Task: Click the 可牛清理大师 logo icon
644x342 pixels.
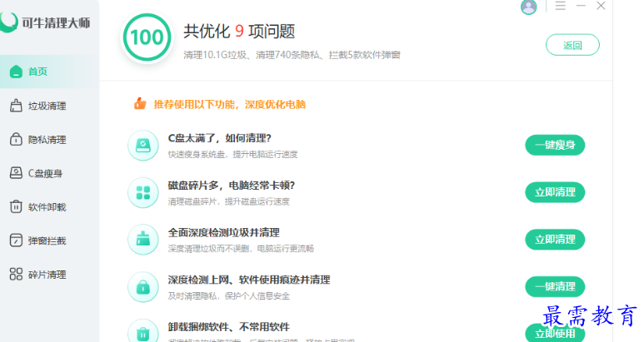Action: 8,22
